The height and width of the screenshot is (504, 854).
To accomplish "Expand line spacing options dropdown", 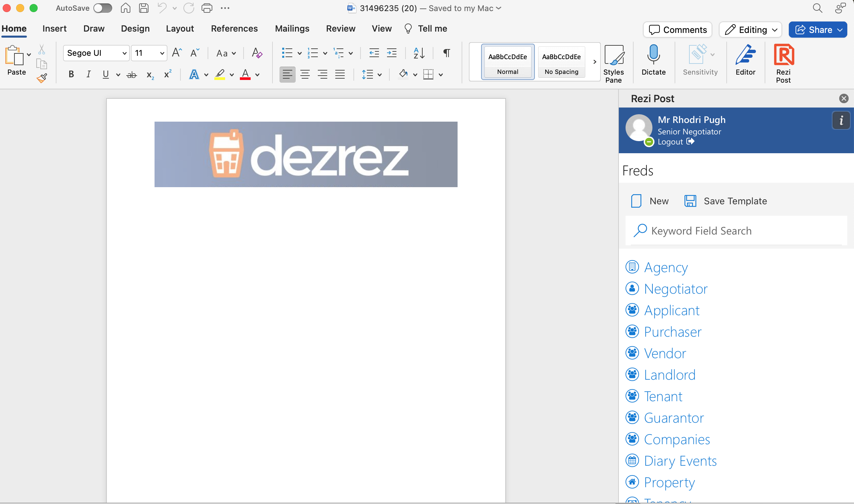I will (380, 75).
